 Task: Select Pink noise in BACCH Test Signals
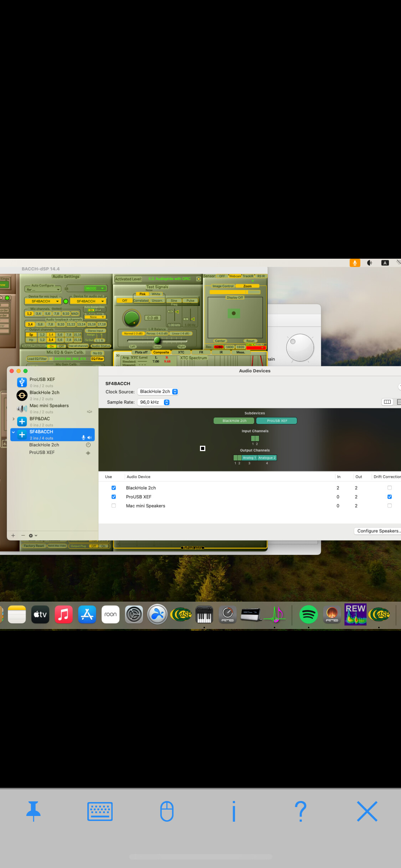142,294
